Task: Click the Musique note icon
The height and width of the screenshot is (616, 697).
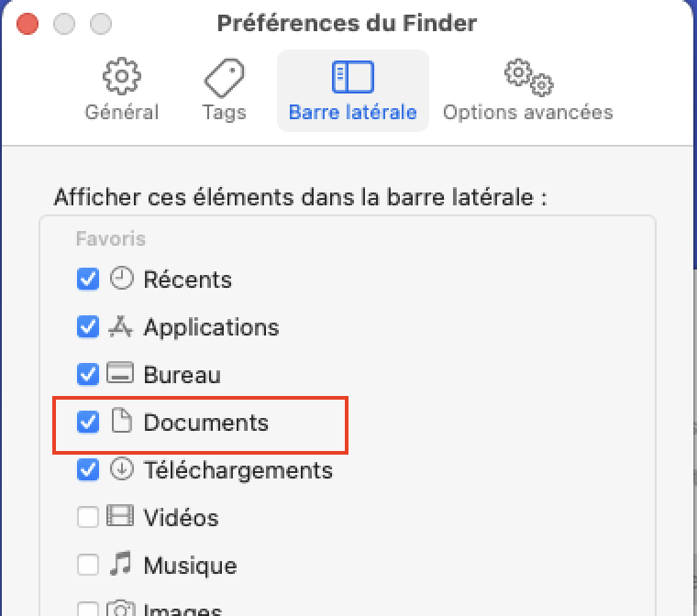Action: [x=121, y=565]
